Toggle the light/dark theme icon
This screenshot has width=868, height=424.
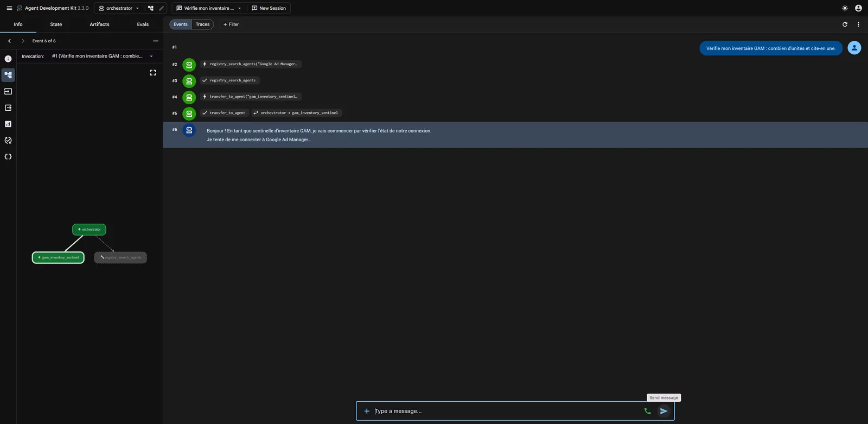point(845,8)
